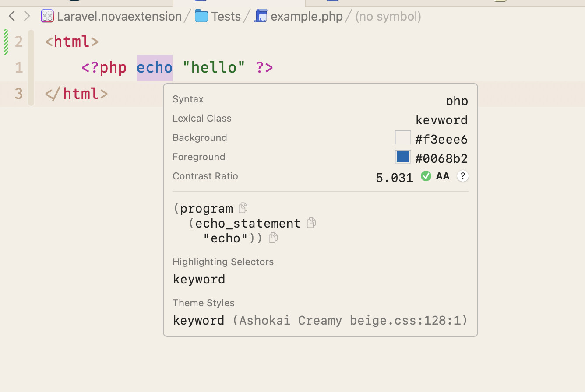Click the Theme Styles heading
The image size is (585, 392).
[x=204, y=303]
